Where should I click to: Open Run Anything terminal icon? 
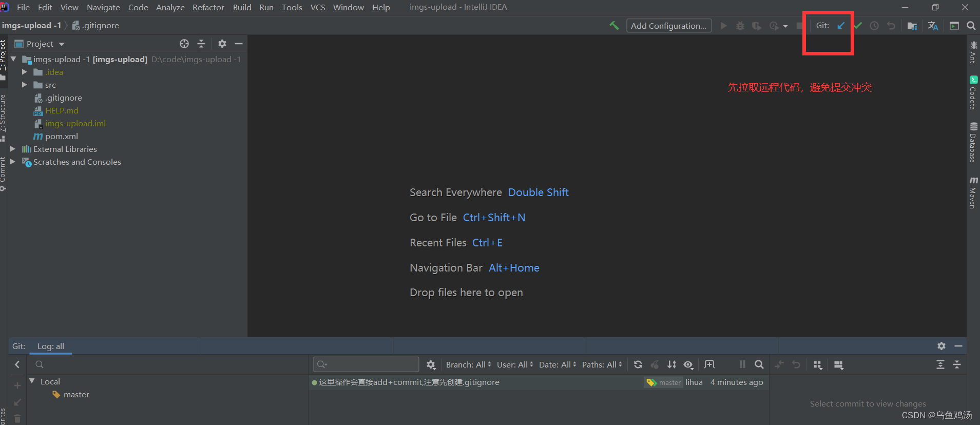[x=954, y=26]
